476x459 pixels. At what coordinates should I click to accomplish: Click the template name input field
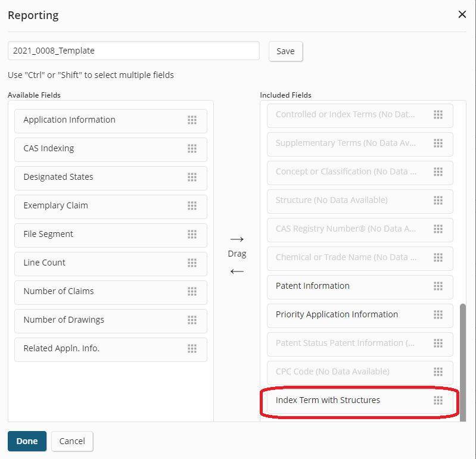133,51
